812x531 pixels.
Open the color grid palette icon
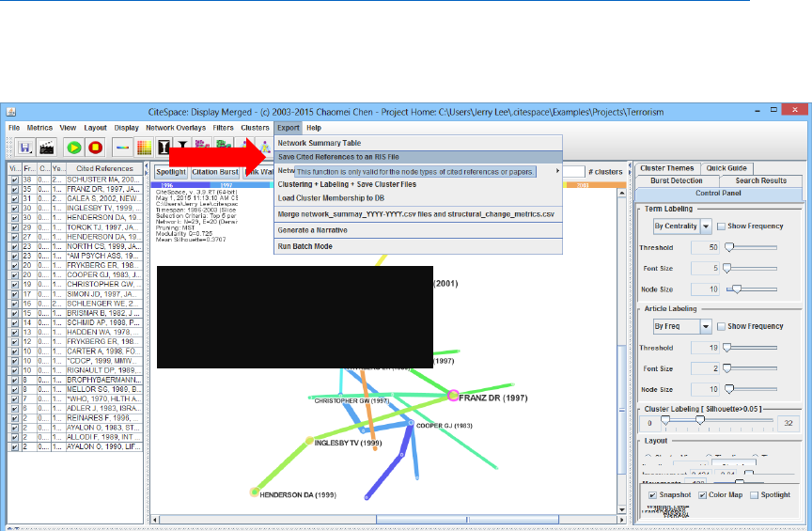tap(144, 148)
